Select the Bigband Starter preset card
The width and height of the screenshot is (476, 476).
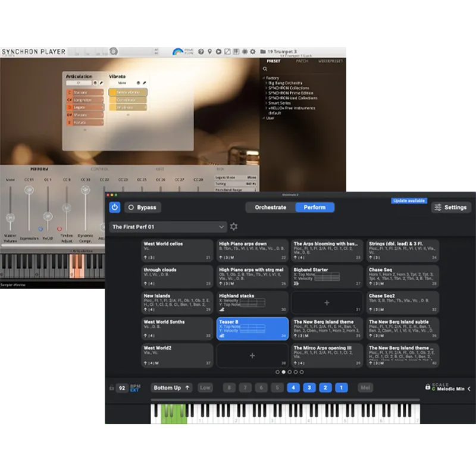pyautogui.click(x=327, y=277)
